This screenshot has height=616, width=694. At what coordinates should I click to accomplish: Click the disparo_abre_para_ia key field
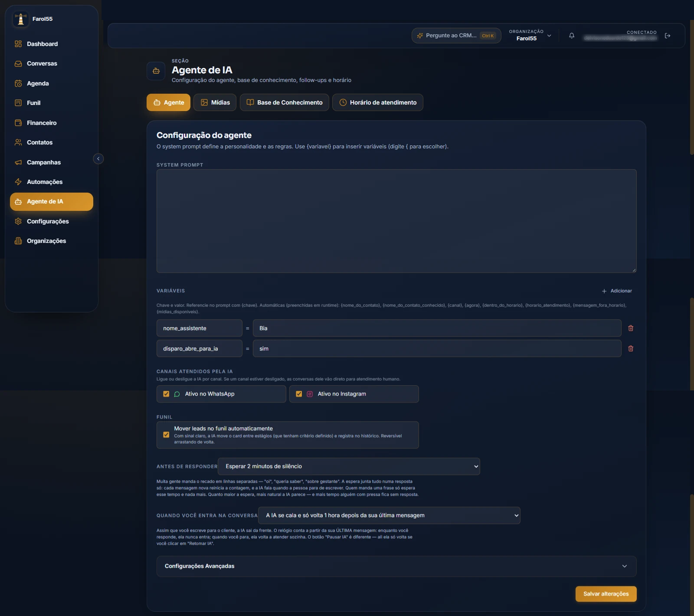200,348
